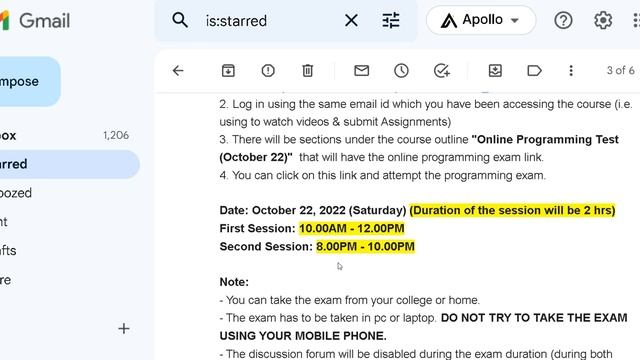Open search filter options
Screen dimensions: 640x360
pyautogui.click(x=391, y=20)
